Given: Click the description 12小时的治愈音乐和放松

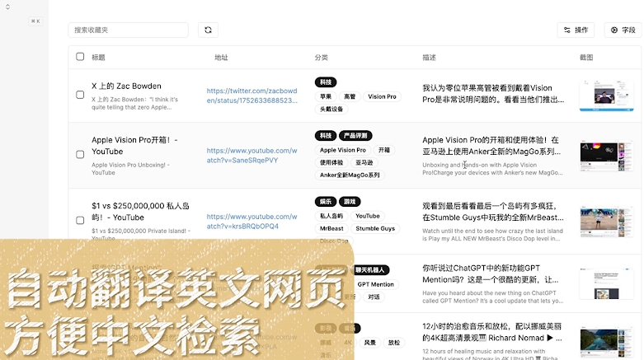Looking at the screenshot, I should [492, 332].
